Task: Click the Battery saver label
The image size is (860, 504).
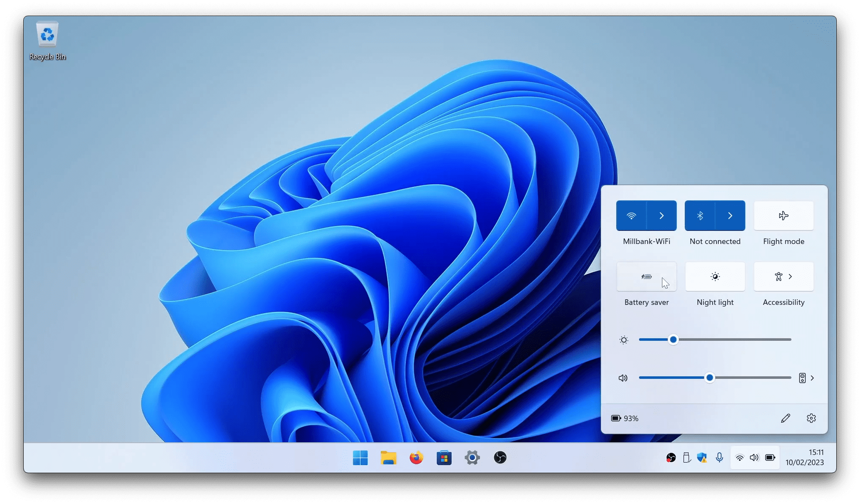Action: point(646,302)
